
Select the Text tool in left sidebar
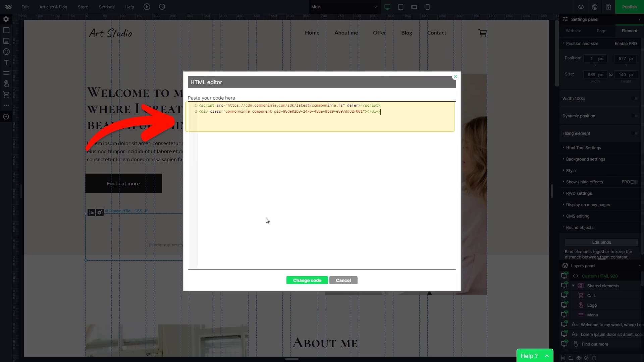[x=6, y=62]
